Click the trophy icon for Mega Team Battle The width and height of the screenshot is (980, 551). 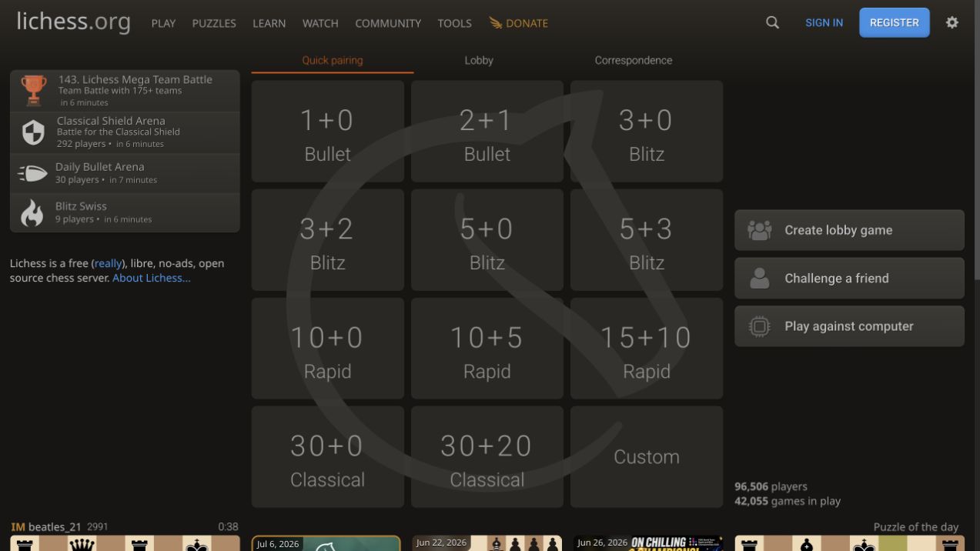[x=33, y=91]
